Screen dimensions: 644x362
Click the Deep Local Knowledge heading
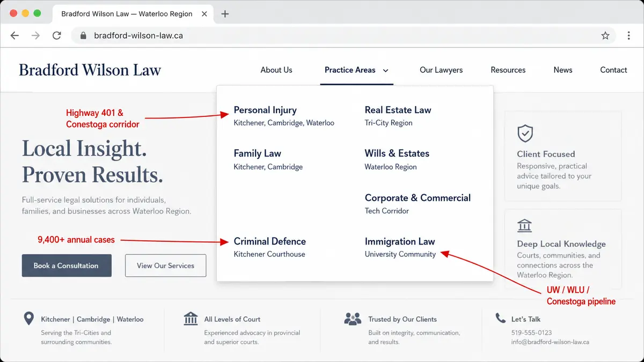(561, 244)
